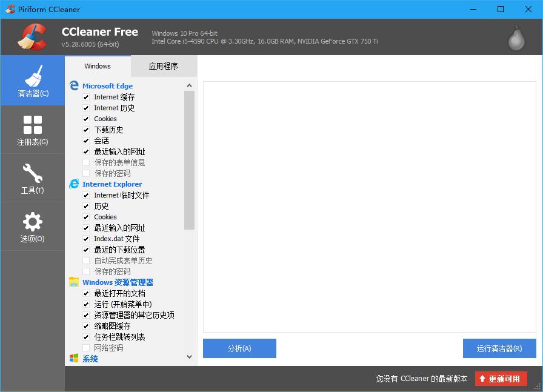Click the Internet Explorer section icon
Viewport: 543px width, 392px height.
74,184
